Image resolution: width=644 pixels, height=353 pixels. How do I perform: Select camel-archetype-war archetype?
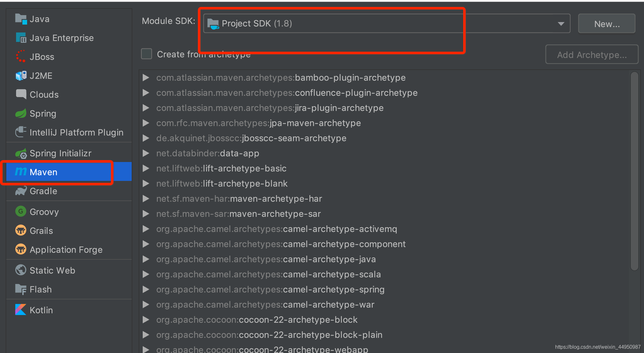pos(384,304)
